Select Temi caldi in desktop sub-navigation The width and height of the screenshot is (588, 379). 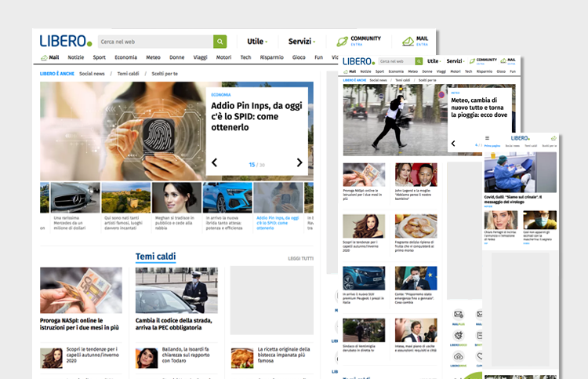[x=128, y=74]
